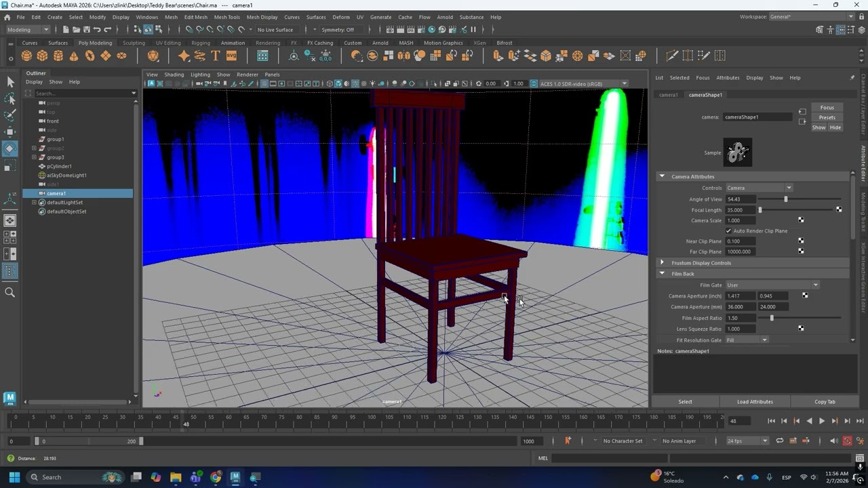Viewport: 868px width, 488px height.
Task: Select the arrow Select tool
Action: [x=9, y=81]
